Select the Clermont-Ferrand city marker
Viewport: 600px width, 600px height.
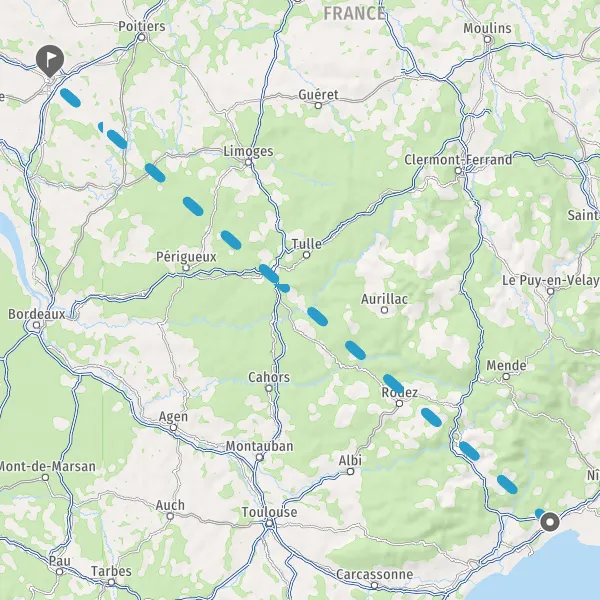pyautogui.click(x=458, y=171)
